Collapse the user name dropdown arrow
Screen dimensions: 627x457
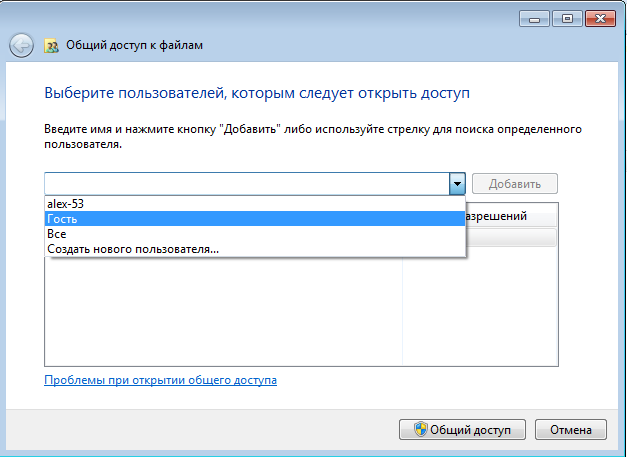(457, 184)
